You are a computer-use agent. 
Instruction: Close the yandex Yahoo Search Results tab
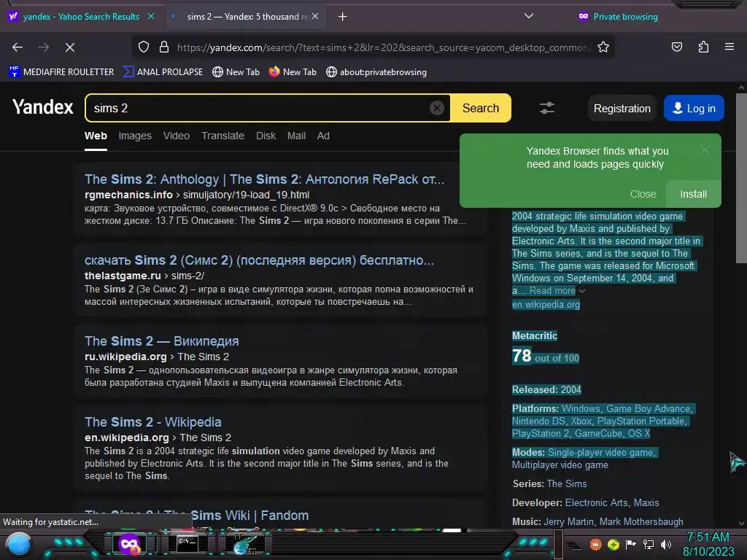pyautogui.click(x=151, y=16)
